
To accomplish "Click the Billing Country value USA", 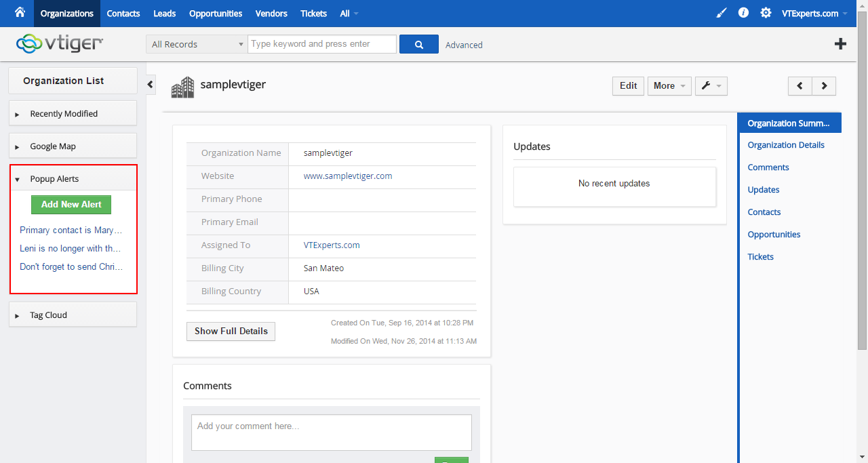I will pyautogui.click(x=311, y=291).
